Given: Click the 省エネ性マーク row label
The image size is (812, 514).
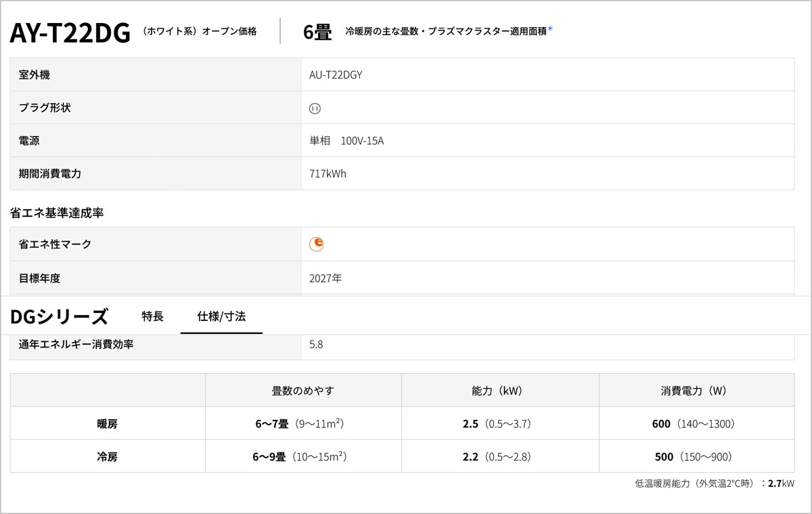Looking at the screenshot, I should (55, 244).
